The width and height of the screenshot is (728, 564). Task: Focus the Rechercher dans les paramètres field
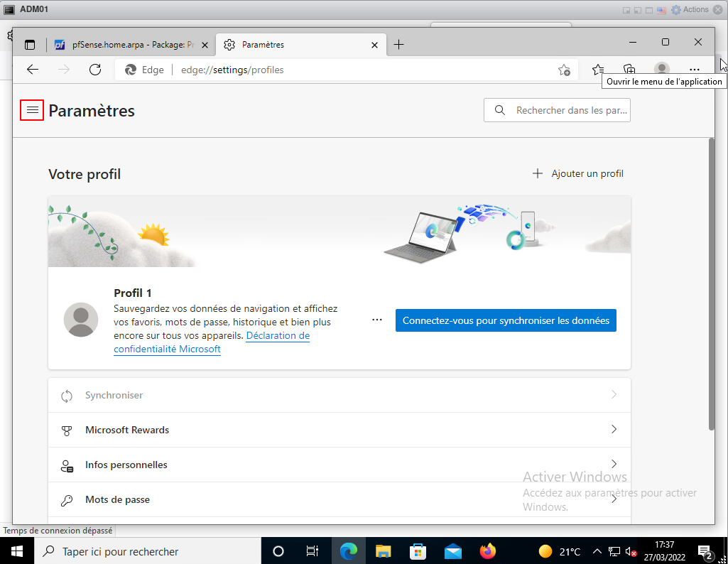(x=568, y=110)
